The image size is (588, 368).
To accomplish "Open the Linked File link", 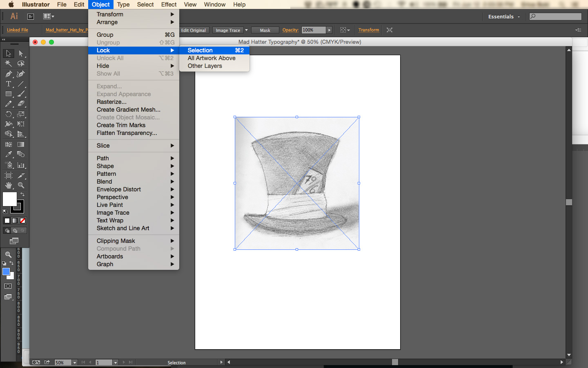I will click(x=18, y=30).
